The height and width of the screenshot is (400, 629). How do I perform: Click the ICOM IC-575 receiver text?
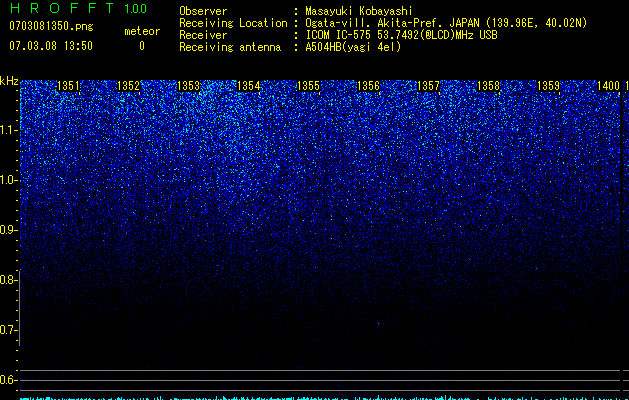click(x=401, y=35)
